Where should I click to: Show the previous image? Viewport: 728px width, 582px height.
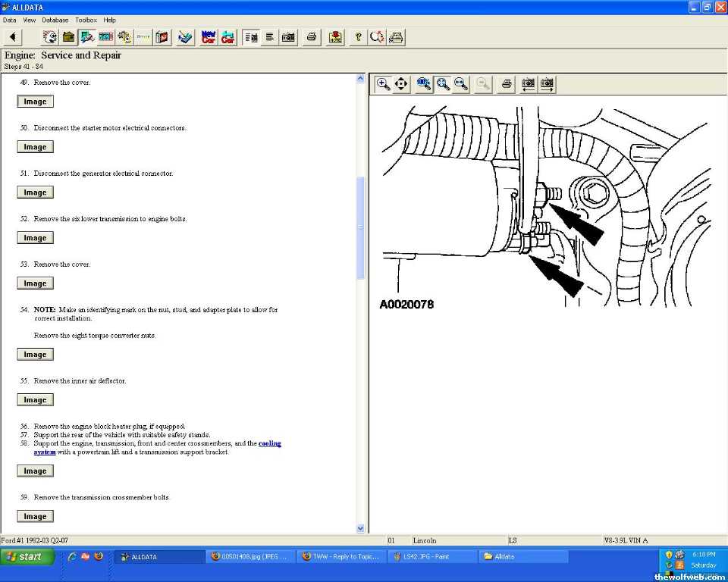pyautogui.click(x=529, y=84)
